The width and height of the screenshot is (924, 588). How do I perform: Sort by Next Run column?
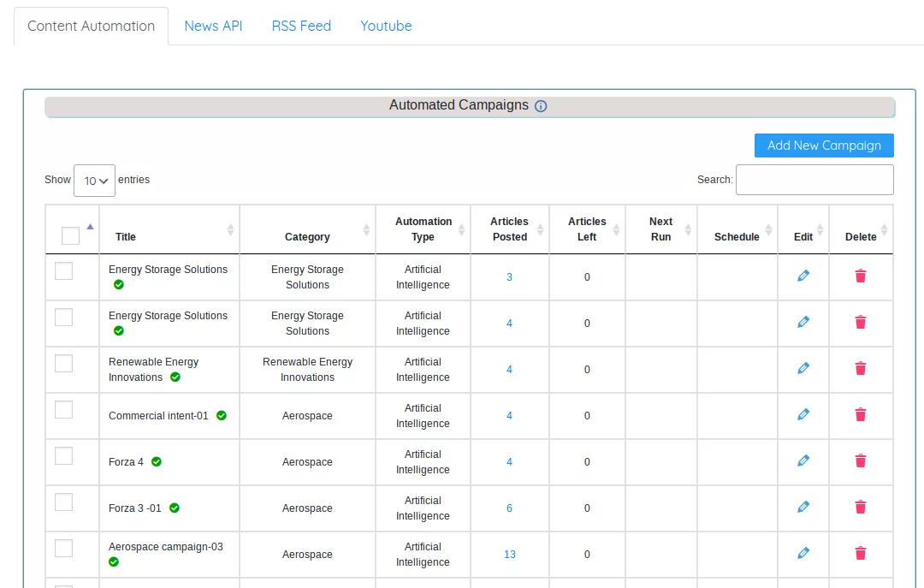pos(661,230)
